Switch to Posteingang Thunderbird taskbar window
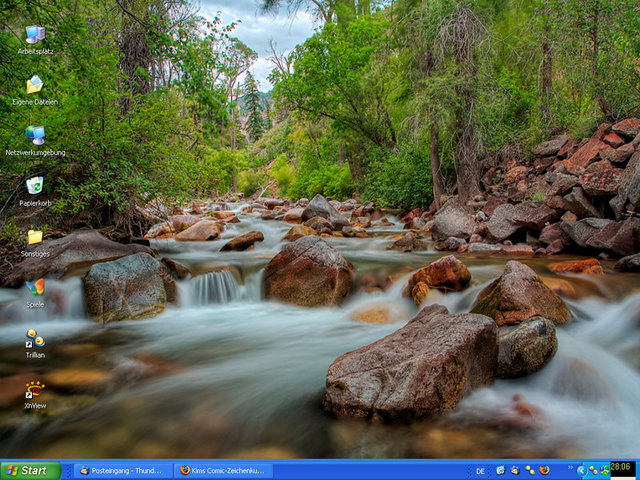The height and width of the screenshot is (480, 640). (x=122, y=470)
